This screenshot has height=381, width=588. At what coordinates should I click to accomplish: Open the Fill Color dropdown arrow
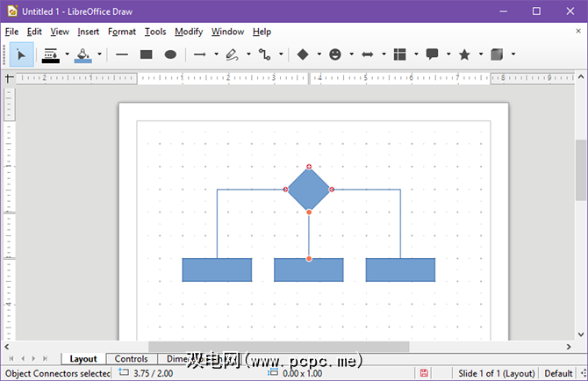pos(99,54)
